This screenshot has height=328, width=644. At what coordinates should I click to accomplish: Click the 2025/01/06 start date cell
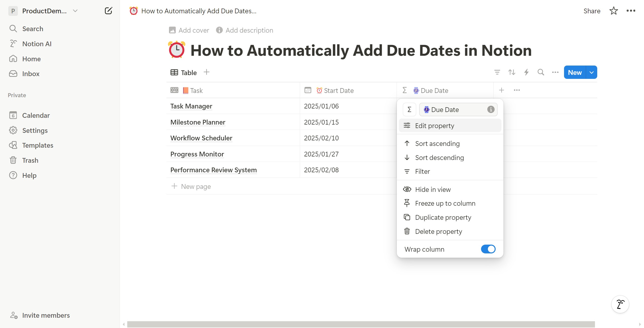point(348,106)
